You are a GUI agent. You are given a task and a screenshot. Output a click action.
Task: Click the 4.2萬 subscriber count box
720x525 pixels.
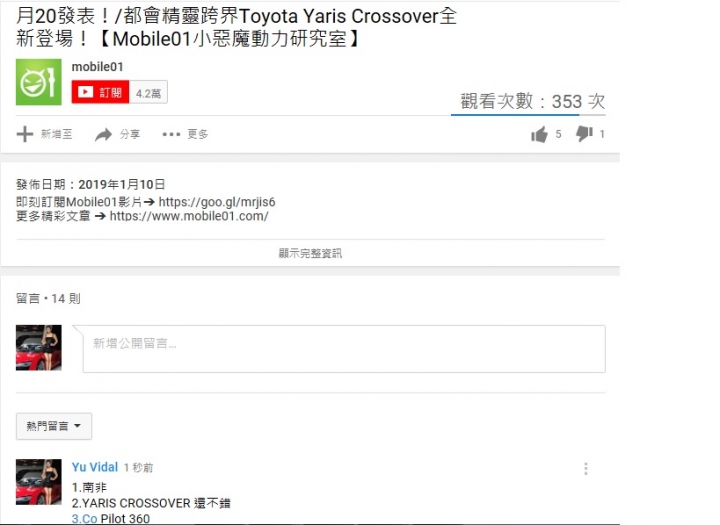point(148,92)
